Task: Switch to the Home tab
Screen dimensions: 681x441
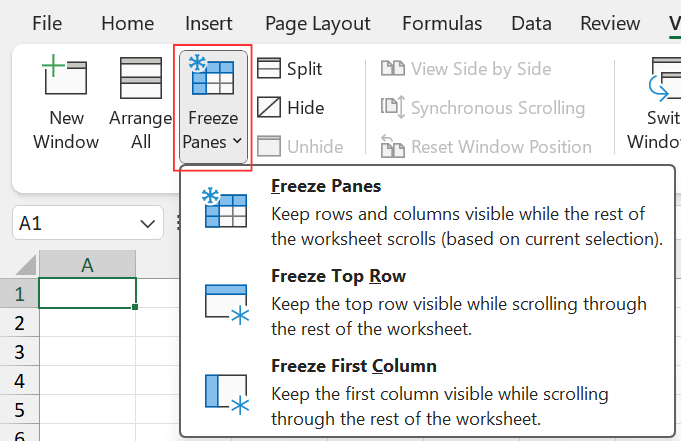Action: (128, 22)
